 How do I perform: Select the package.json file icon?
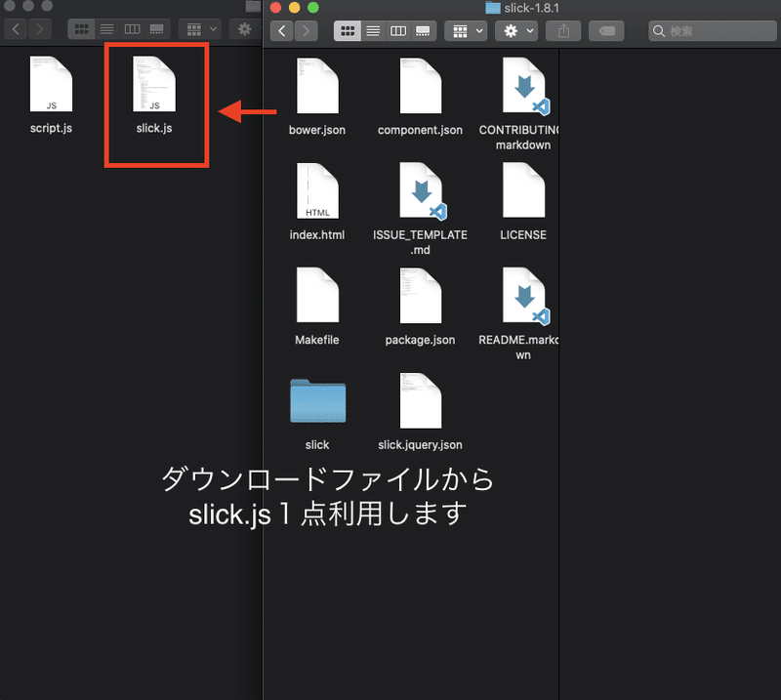[x=421, y=296]
